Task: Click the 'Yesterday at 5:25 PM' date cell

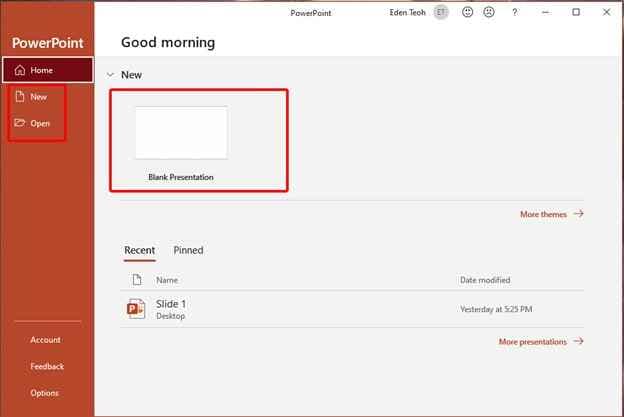Action: click(x=496, y=309)
